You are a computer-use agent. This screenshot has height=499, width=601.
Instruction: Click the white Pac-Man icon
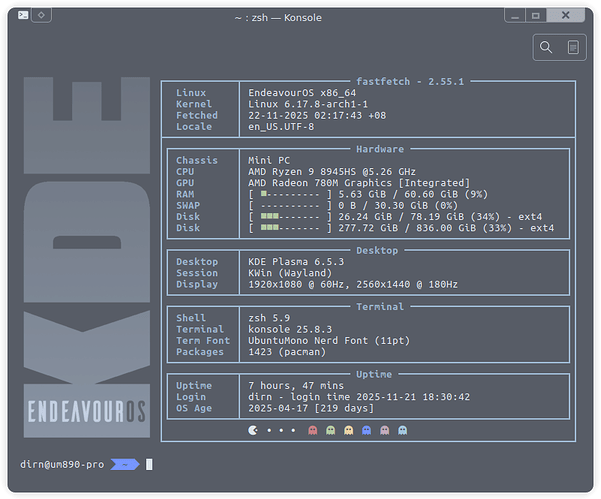253,430
